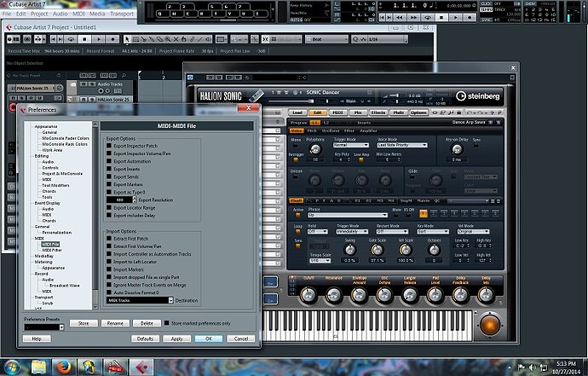Open Firefox from the taskbar
This screenshot has height=376, width=588.
pos(63,367)
